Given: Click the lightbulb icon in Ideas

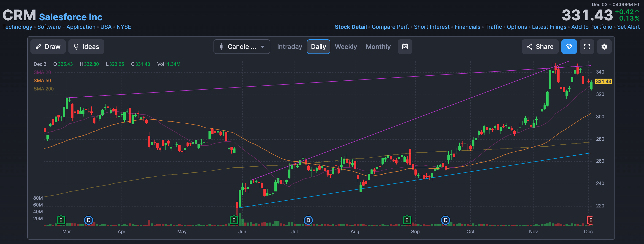Looking at the screenshot, I should 76,47.
